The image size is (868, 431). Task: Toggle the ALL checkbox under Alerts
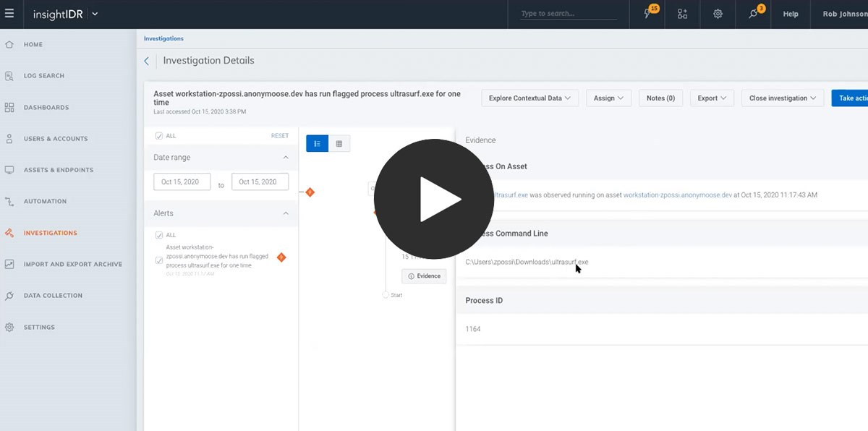point(159,235)
